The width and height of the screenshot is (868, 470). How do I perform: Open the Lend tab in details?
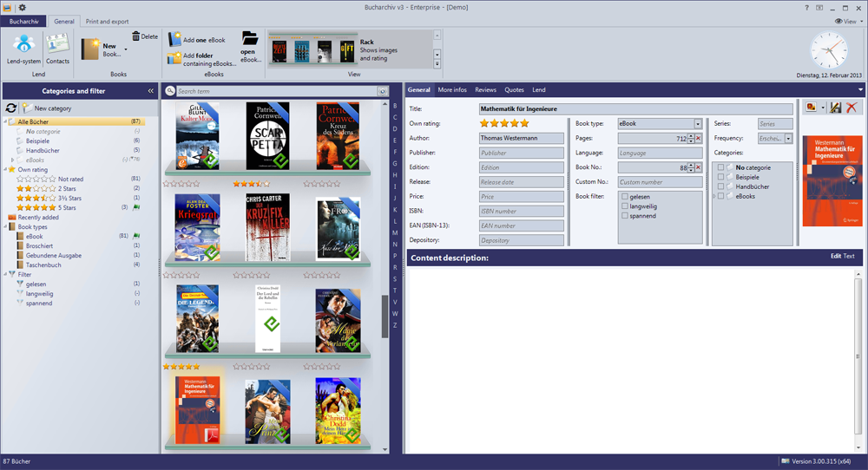pyautogui.click(x=539, y=89)
